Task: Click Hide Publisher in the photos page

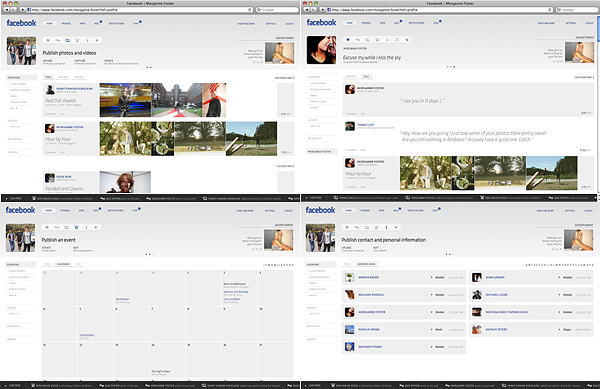Action: click(246, 24)
